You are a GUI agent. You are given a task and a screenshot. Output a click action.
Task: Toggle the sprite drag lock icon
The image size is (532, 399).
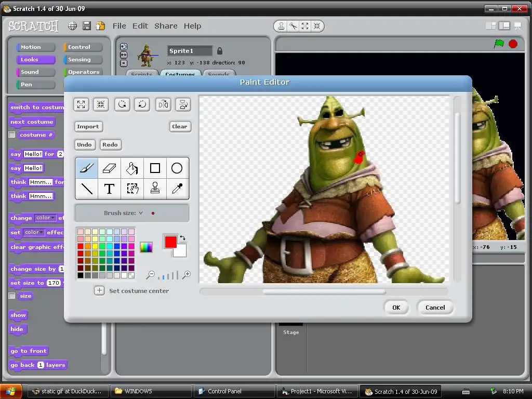click(x=220, y=51)
